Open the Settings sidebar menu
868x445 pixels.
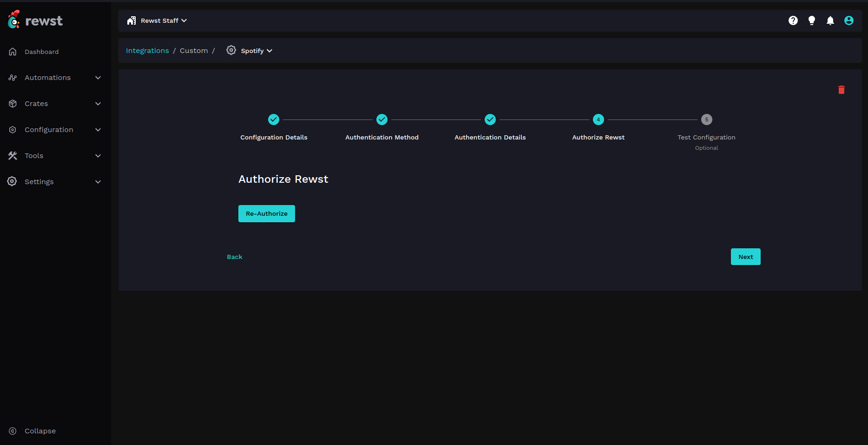point(39,182)
